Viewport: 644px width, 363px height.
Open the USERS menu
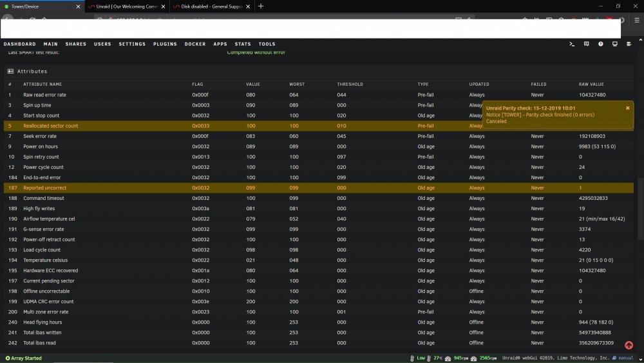102,44
